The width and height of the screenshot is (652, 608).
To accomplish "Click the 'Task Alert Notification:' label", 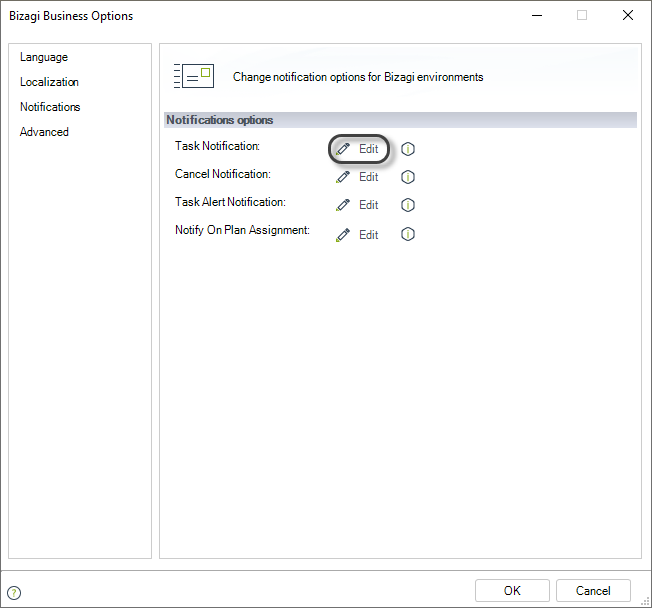I will click(x=230, y=202).
